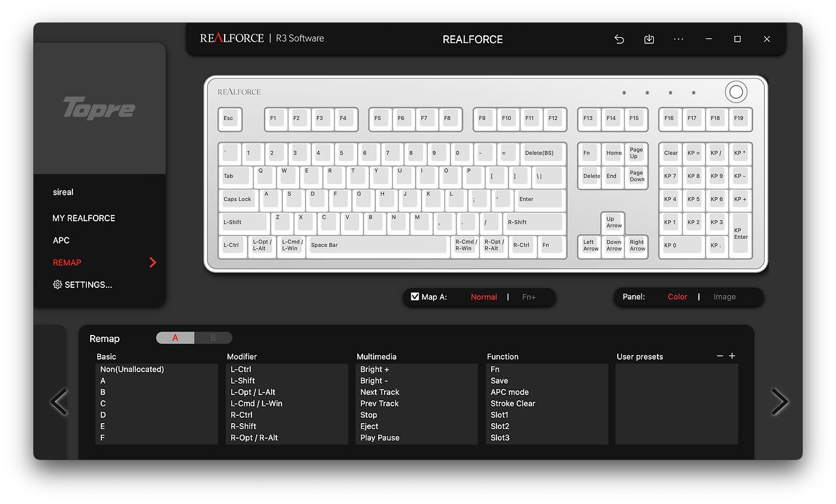This screenshot has height=504, width=836.
Task: Add a user preset with plus icon
Action: [x=732, y=356]
